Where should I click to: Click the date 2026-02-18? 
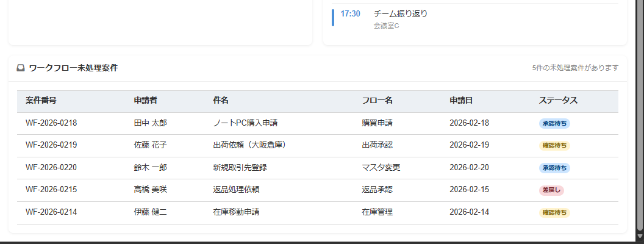470,123
